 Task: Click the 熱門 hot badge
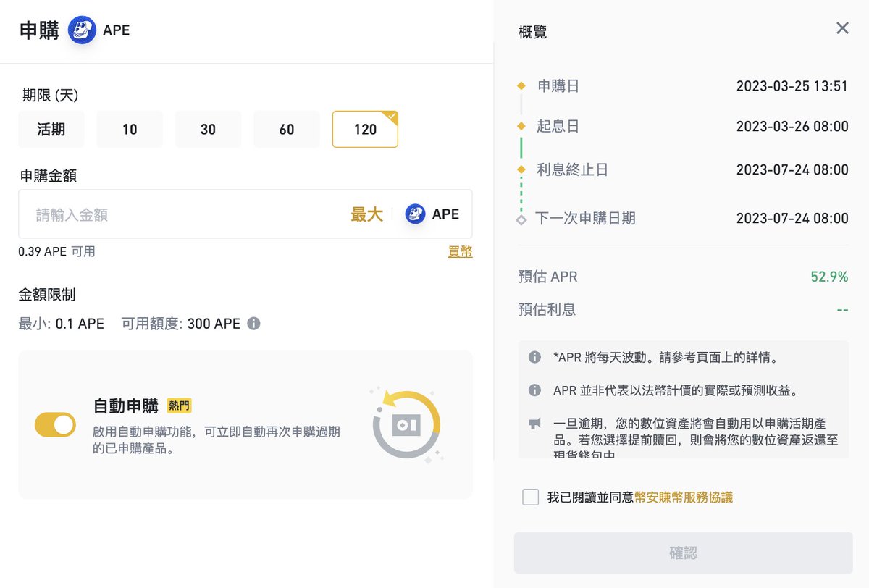[x=179, y=406]
